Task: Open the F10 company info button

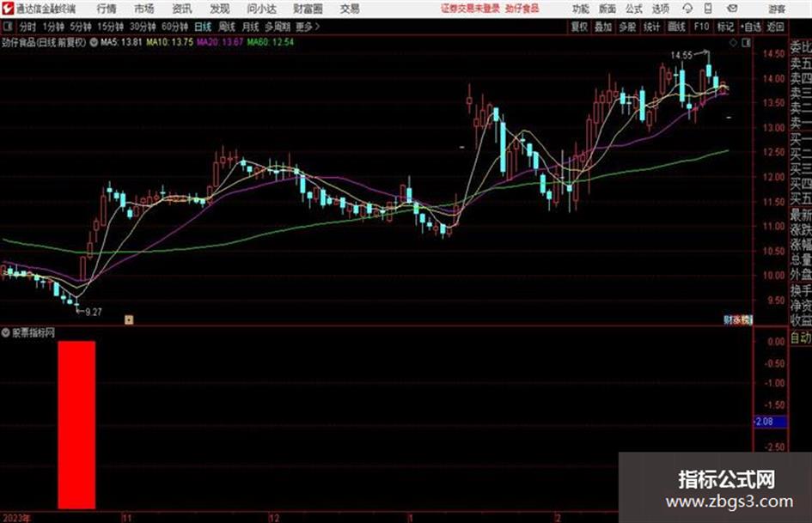Action: [701, 27]
